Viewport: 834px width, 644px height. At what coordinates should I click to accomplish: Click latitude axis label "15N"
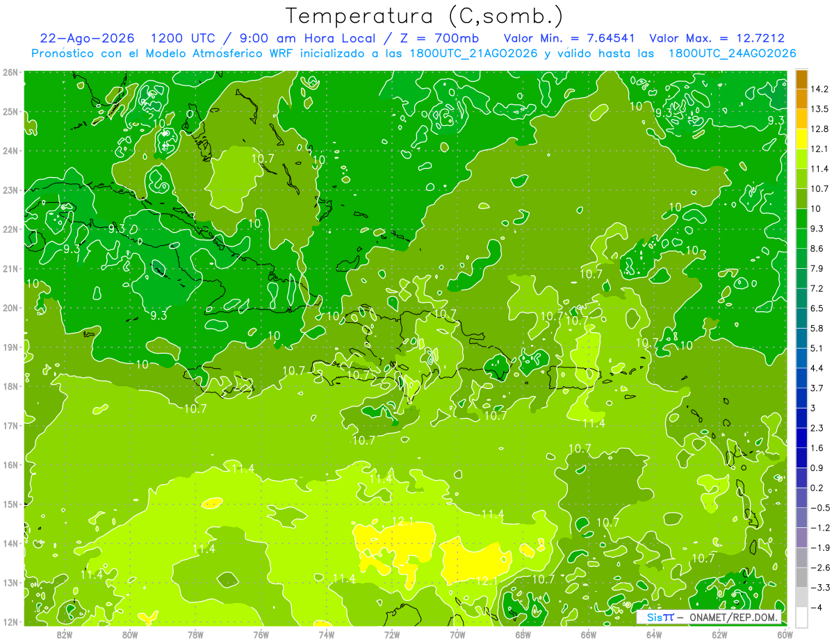(10, 504)
